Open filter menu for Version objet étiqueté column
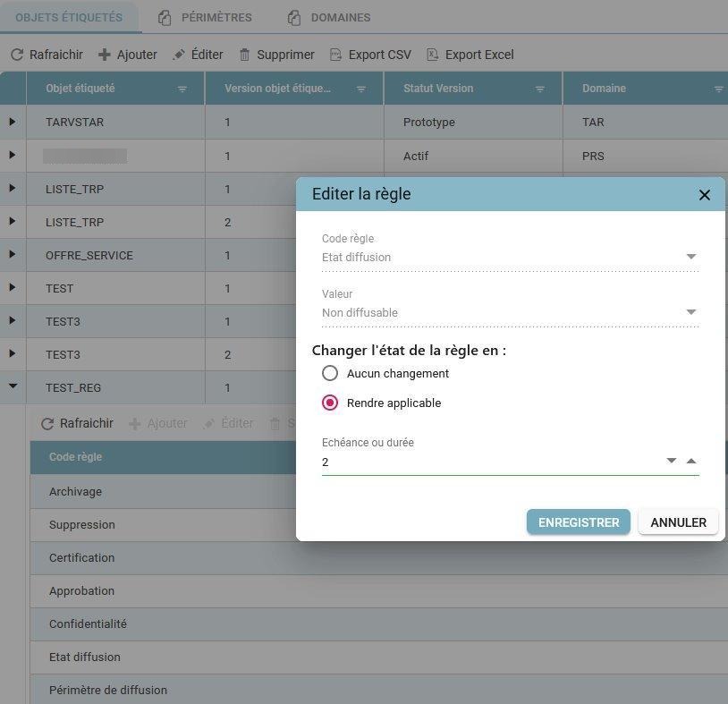The height and width of the screenshot is (704, 728). coord(360,89)
